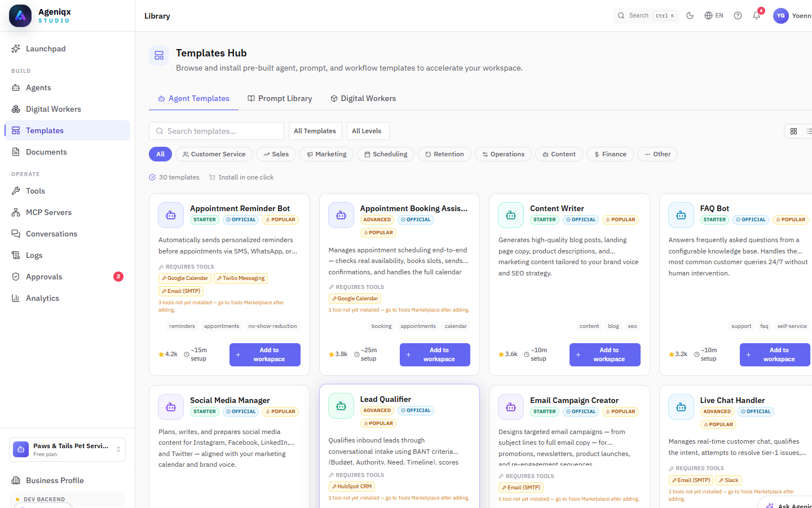
Task: Open Analytics in sidebar
Action: click(68, 298)
